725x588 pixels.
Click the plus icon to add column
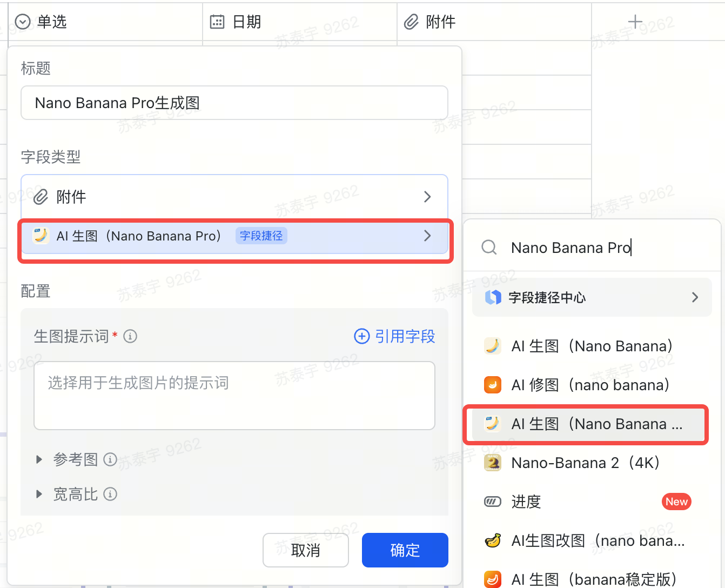pyautogui.click(x=635, y=22)
